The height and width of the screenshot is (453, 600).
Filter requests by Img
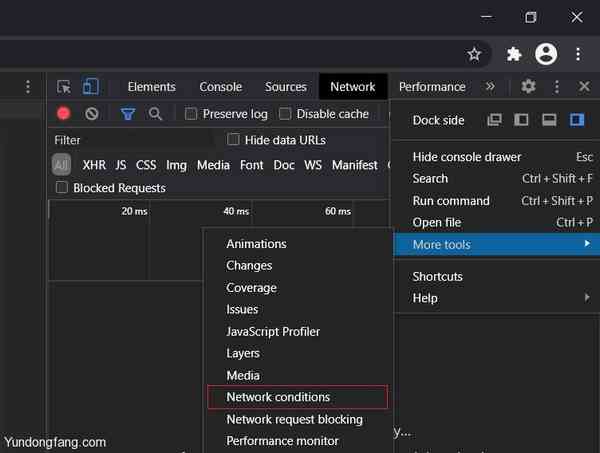pyautogui.click(x=176, y=165)
